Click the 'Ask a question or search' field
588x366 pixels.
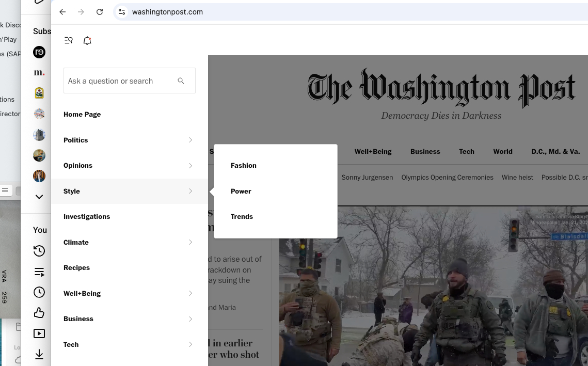pos(119,81)
